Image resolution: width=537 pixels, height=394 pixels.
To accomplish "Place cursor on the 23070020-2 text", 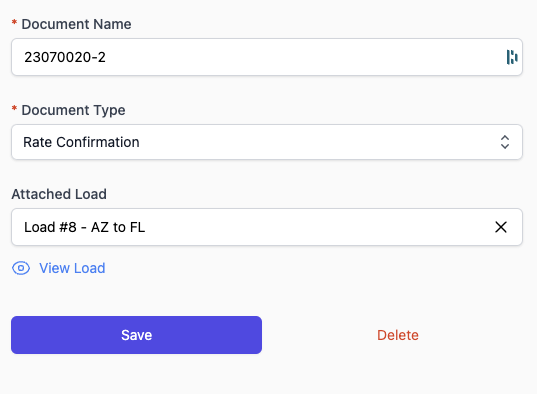I will click(x=65, y=57).
